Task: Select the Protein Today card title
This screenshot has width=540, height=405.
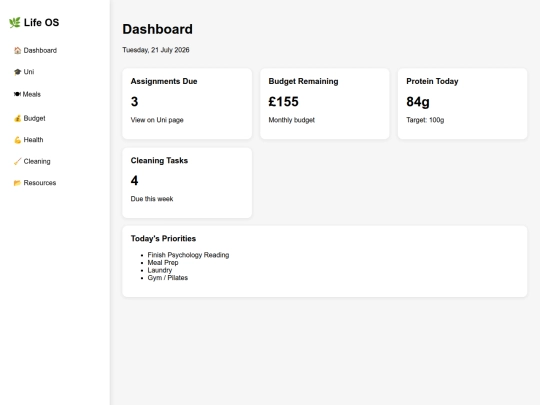Action: pyautogui.click(x=432, y=81)
